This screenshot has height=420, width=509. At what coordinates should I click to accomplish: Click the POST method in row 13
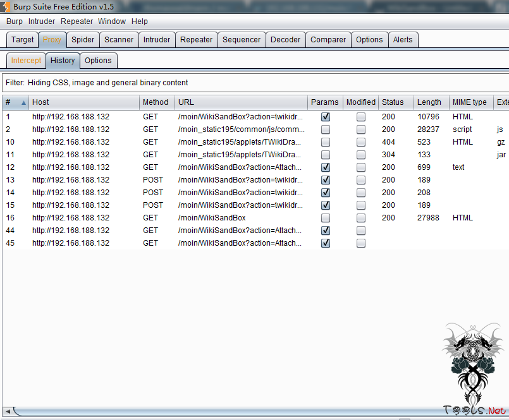[x=153, y=180]
